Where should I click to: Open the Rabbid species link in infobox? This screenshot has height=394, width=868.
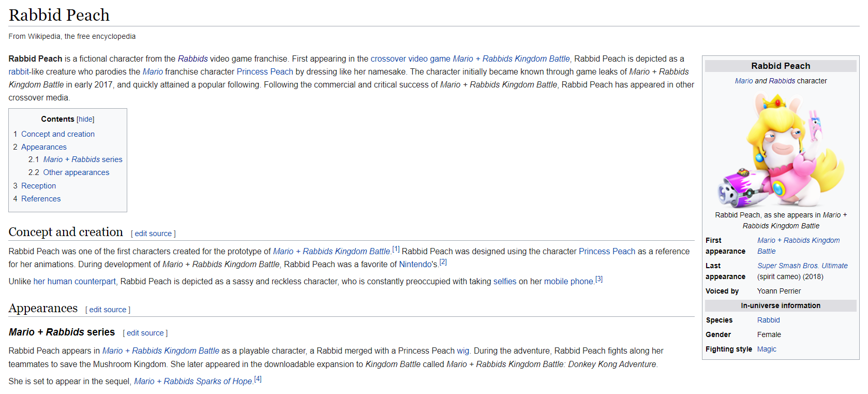click(768, 320)
